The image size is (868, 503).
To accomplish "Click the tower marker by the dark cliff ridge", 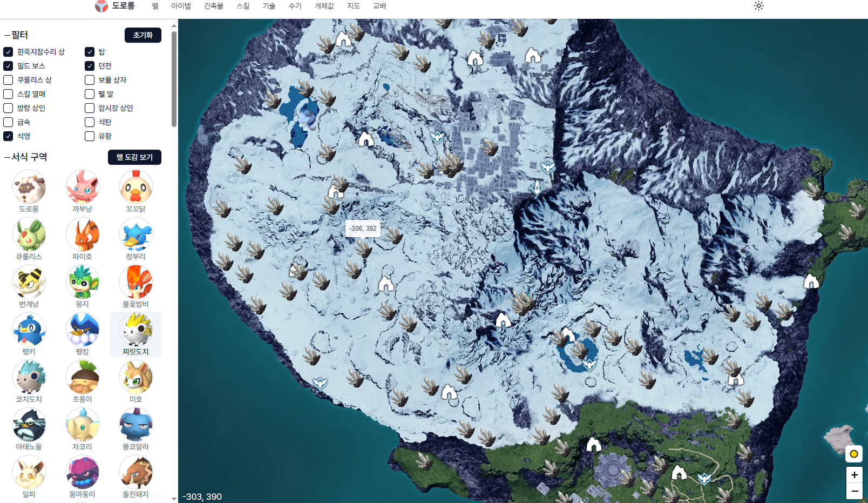I will (x=537, y=187).
